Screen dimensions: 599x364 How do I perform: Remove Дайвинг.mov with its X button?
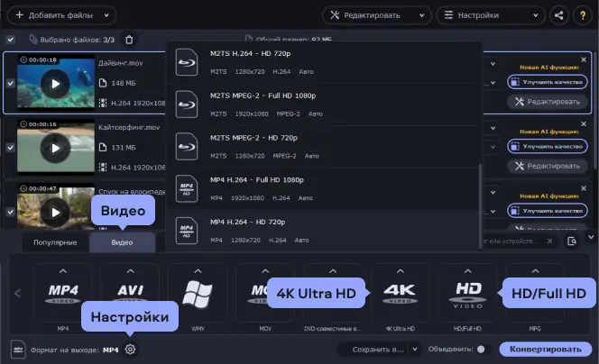pyautogui.click(x=584, y=59)
